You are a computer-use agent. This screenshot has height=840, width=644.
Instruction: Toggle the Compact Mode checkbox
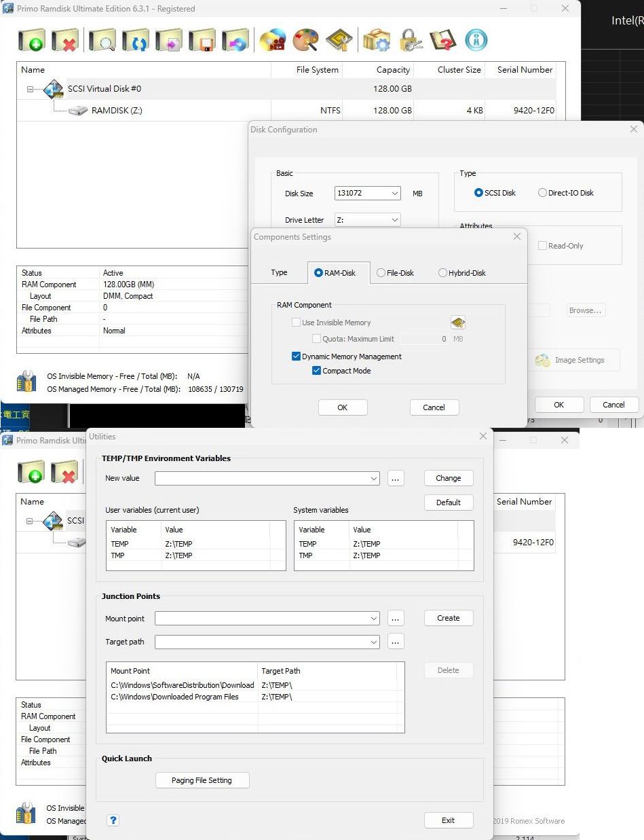coord(316,371)
